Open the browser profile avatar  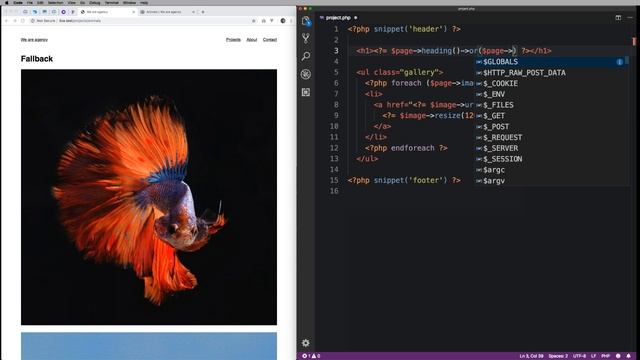tap(283, 20)
